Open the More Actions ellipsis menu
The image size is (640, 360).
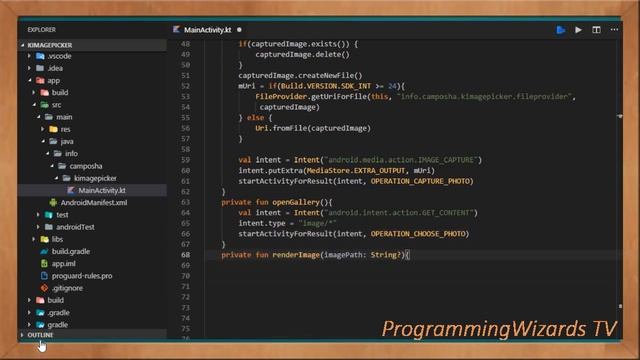614,29
